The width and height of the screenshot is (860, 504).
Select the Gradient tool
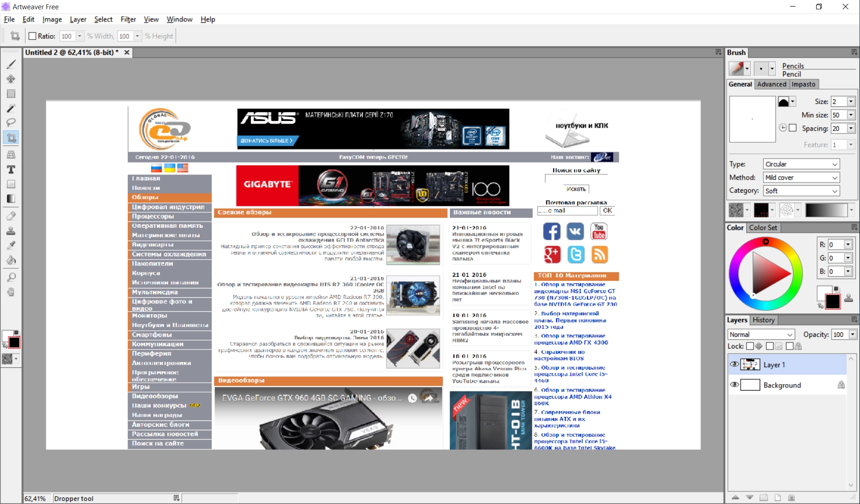11,199
